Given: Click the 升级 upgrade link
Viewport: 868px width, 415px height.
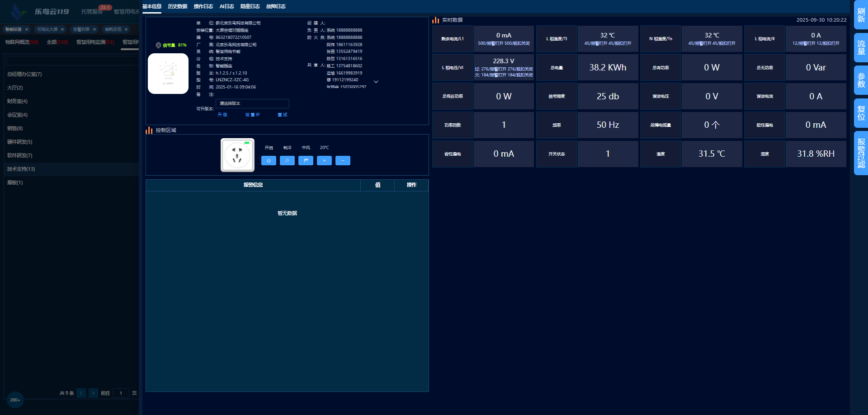Looking at the screenshot, I should tap(222, 115).
